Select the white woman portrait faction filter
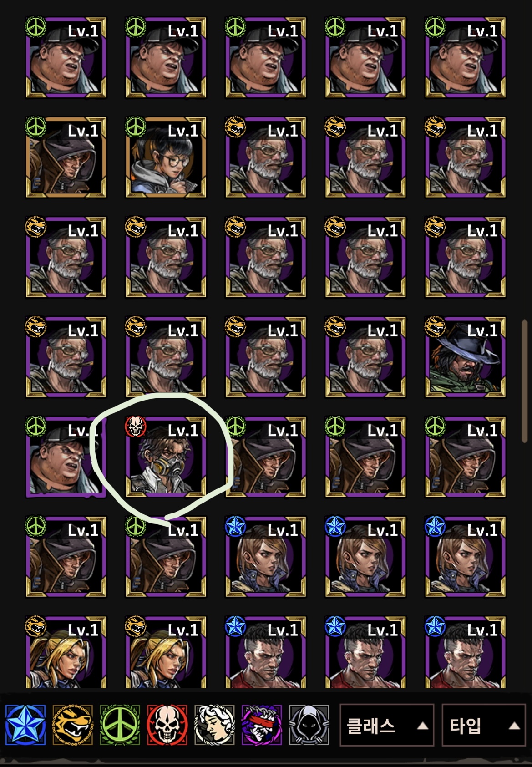Image resolution: width=532 pixels, height=767 pixels. pyautogui.click(x=215, y=725)
